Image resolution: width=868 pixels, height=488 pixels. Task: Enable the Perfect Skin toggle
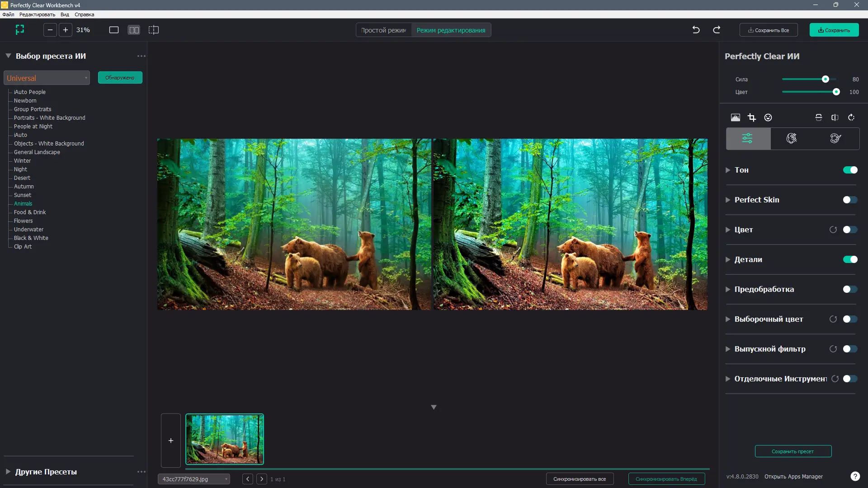(849, 200)
